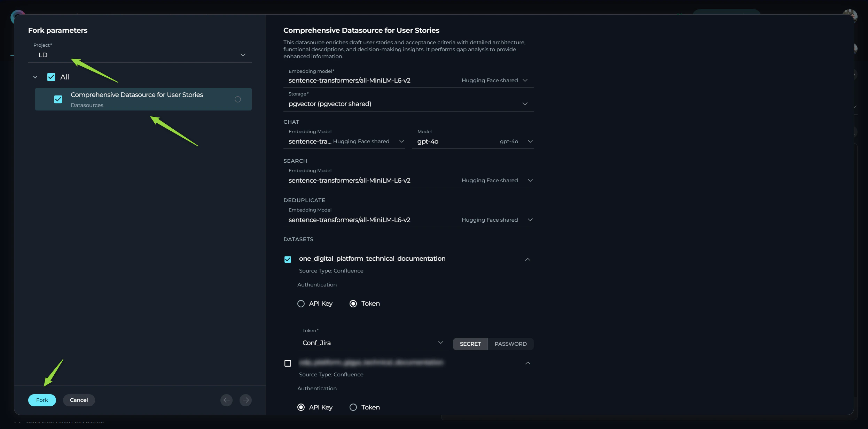Open the Conf_Jira token dropdown
The width and height of the screenshot is (868, 429).
point(440,342)
